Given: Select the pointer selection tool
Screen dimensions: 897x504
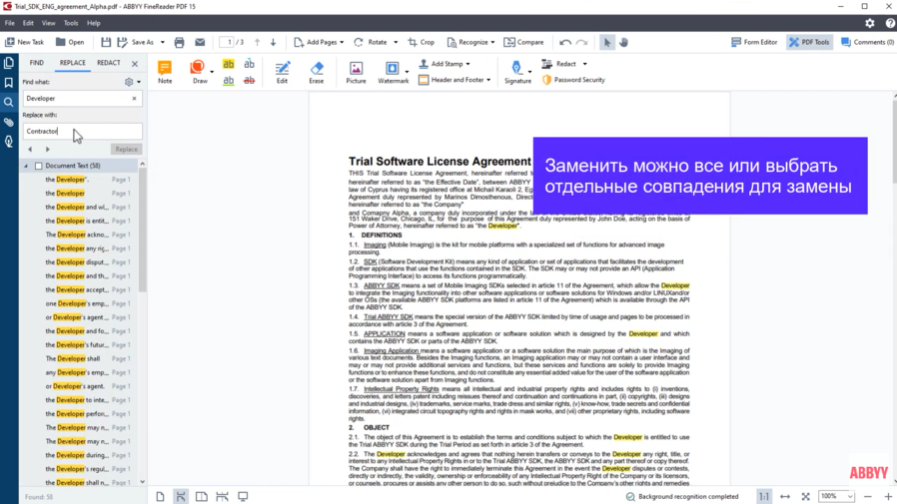Looking at the screenshot, I should [x=607, y=42].
